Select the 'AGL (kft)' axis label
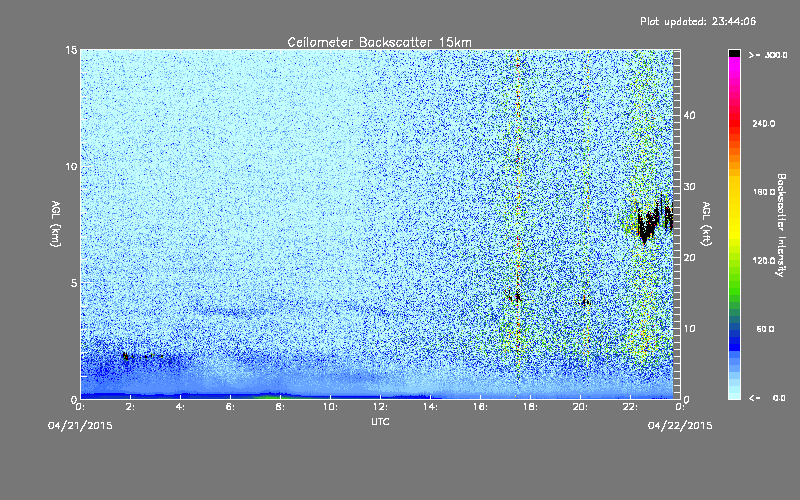 click(706, 224)
